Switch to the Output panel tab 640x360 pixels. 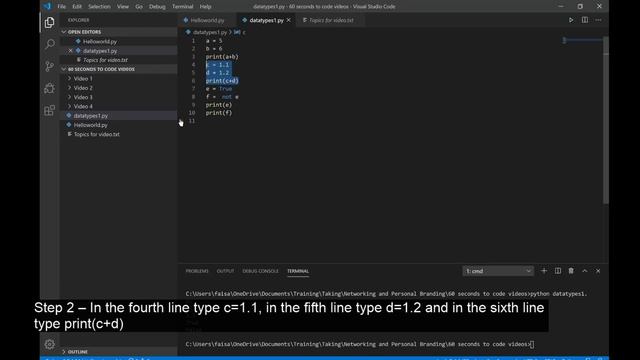pyautogui.click(x=225, y=271)
